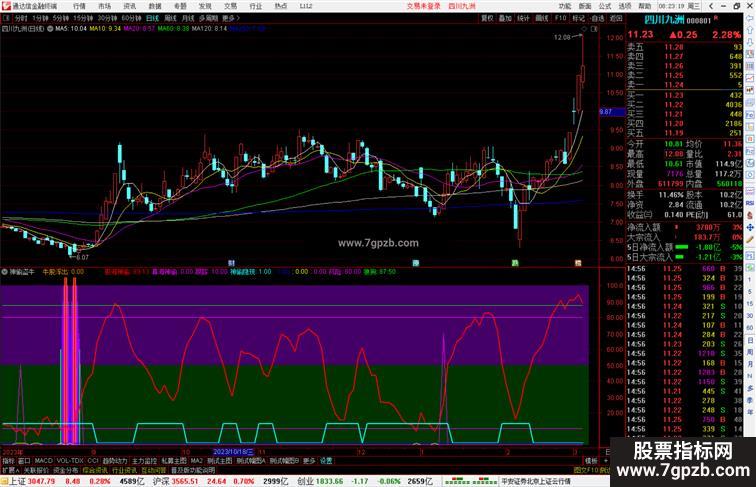The image size is (756, 487).
Task: Open the 关联报价 tab
Action: [36, 470]
